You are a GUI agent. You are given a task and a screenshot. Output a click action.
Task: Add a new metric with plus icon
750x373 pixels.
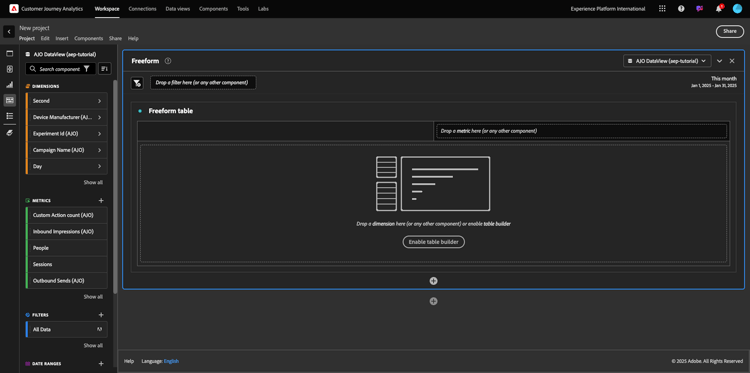pos(101,200)
